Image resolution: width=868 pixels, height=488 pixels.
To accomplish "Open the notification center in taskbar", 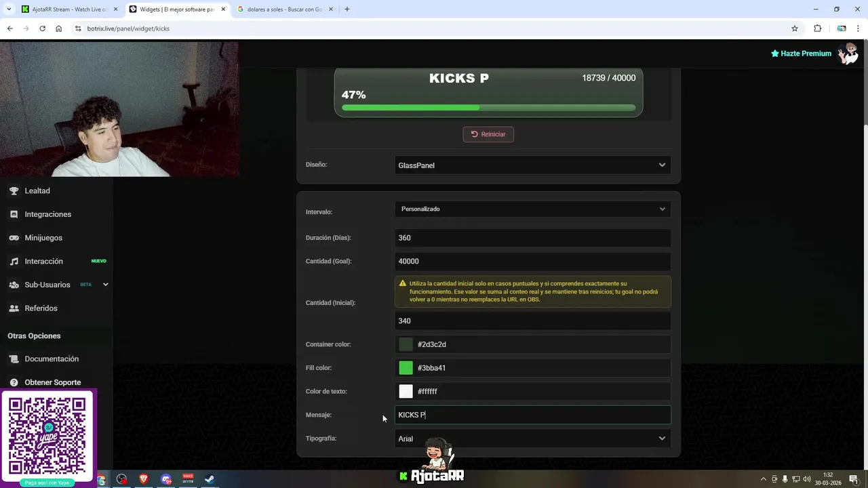I will (x=854, y=479).
